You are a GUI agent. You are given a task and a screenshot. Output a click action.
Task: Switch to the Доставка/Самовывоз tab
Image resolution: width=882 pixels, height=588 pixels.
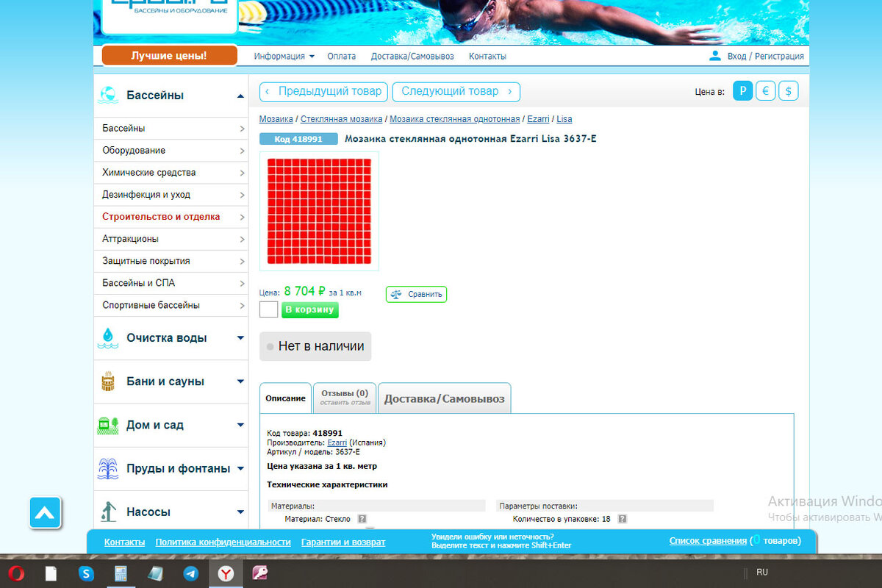(445, 398)
